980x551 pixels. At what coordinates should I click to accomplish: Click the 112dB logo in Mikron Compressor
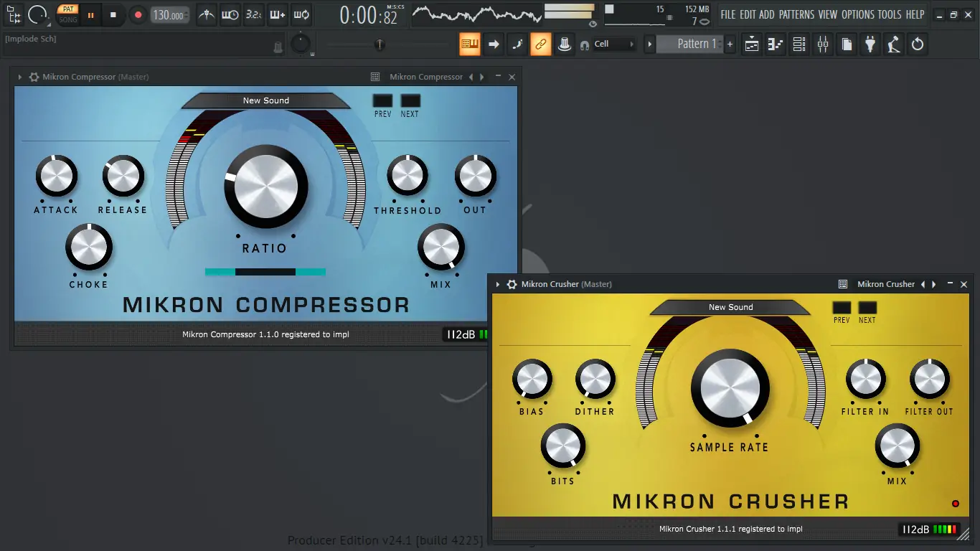tap(461, 334)
